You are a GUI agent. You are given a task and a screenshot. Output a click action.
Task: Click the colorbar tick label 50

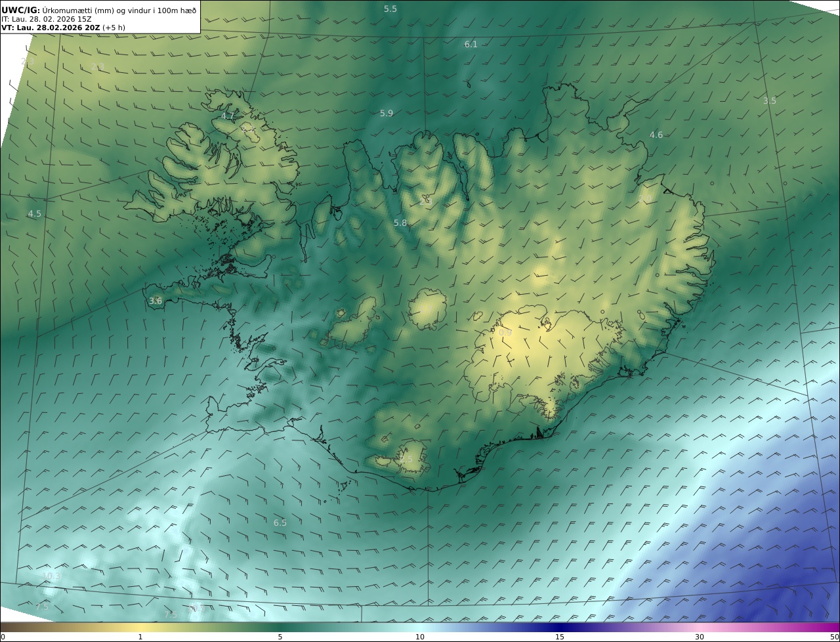[834, 637]
